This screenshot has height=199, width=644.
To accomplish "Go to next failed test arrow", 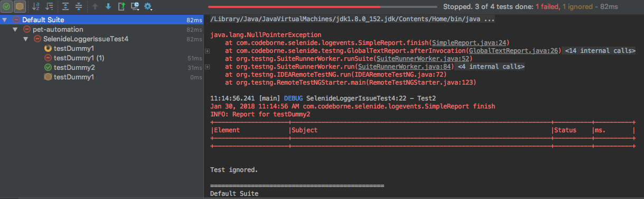I will 108,7.
